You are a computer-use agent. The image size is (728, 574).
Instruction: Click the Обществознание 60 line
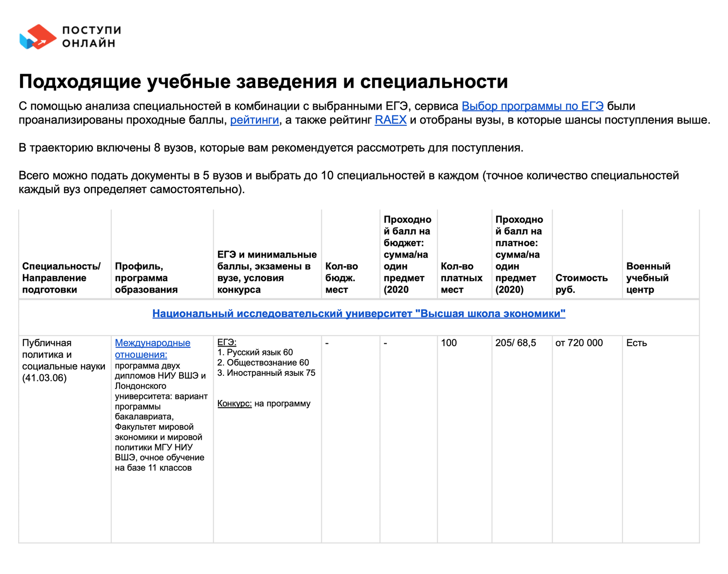coord(263,362)
